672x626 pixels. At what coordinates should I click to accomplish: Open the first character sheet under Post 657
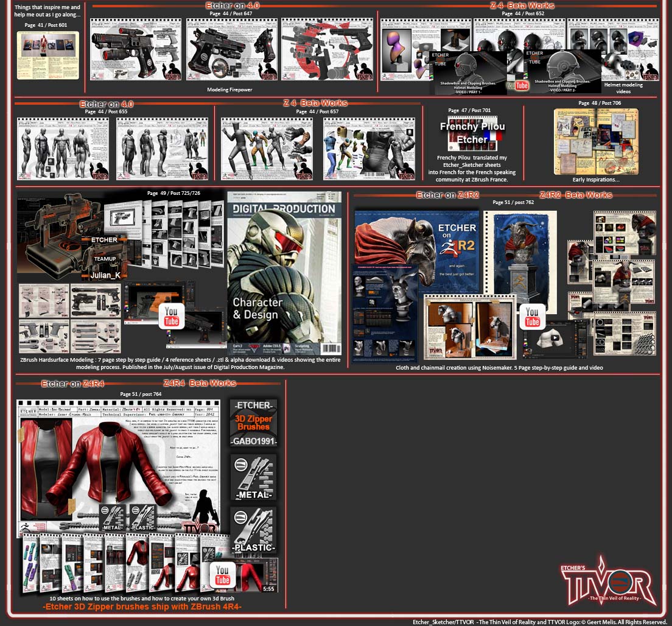pyautogui.click(x=267, y=149)
